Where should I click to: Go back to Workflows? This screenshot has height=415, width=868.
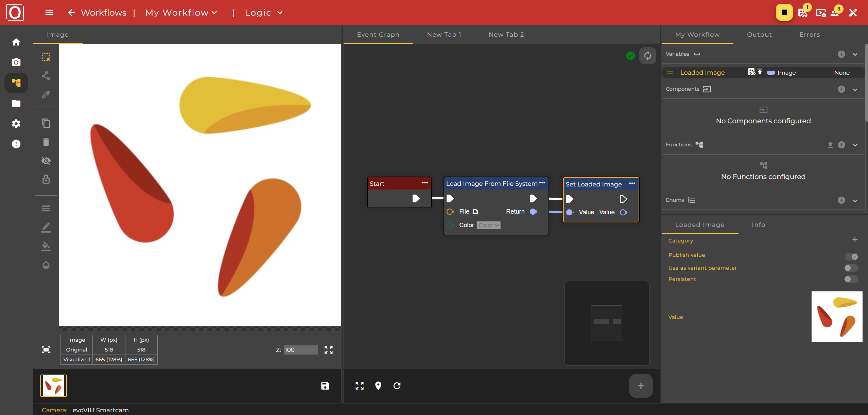tap(97, 13)
